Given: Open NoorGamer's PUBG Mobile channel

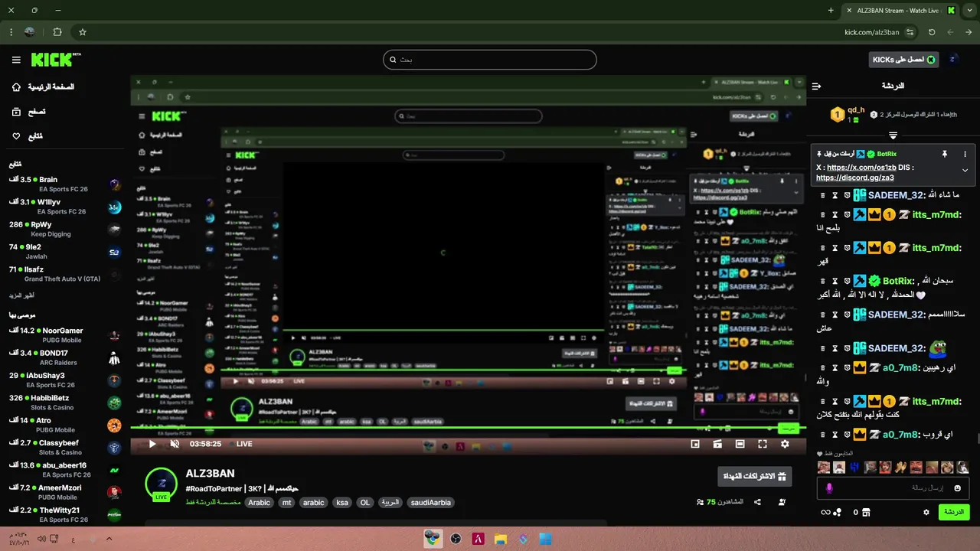Looking at the screenshot, I should pyautogui.click(x=65, y=335).
